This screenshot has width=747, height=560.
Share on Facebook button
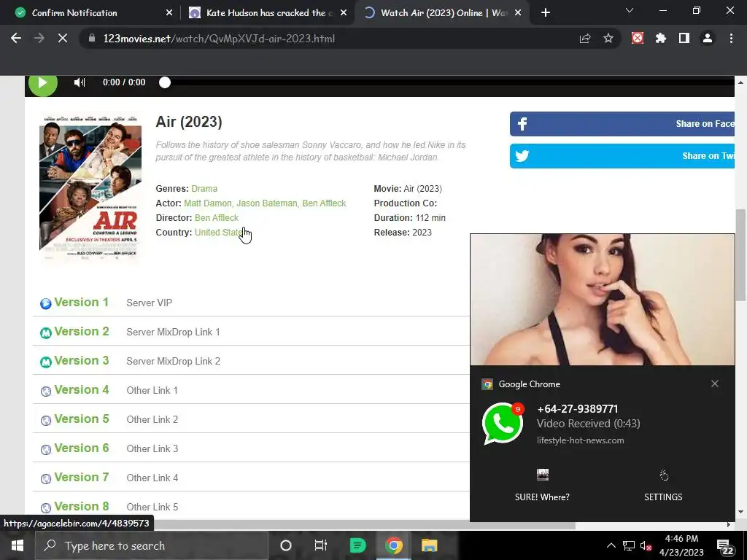pos(622,124)
